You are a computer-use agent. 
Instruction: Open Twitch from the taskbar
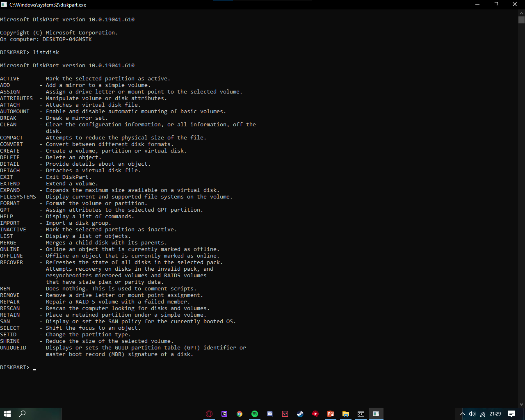coord(224,414)
